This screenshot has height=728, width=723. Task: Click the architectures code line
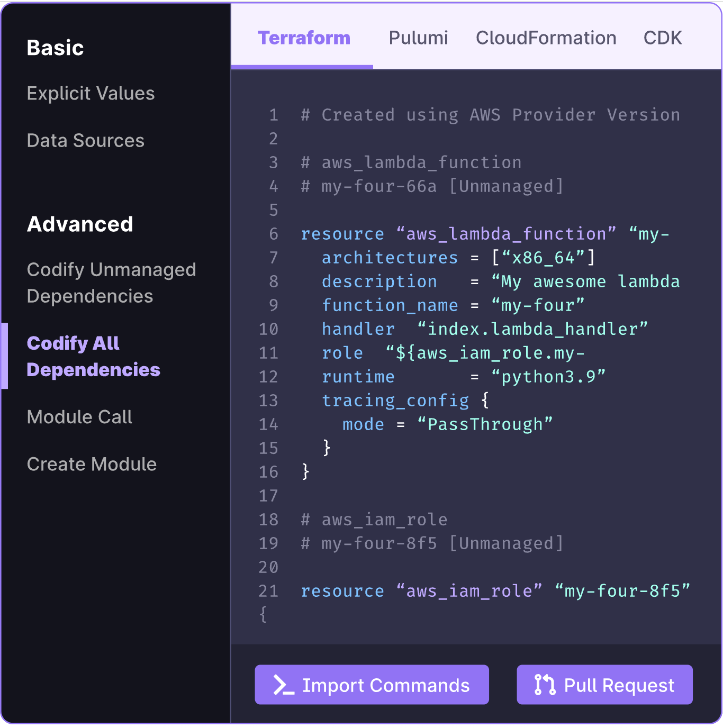(458, 258)
